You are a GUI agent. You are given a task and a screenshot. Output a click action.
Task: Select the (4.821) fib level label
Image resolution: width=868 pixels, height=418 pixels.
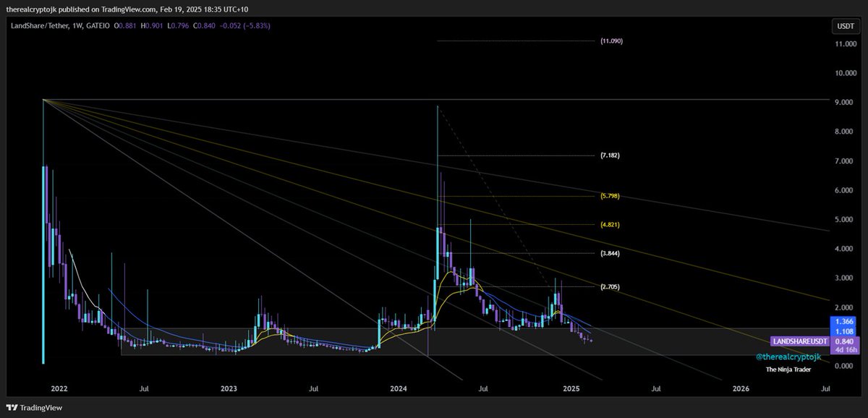pyautogui.click(x=610, y=225)
